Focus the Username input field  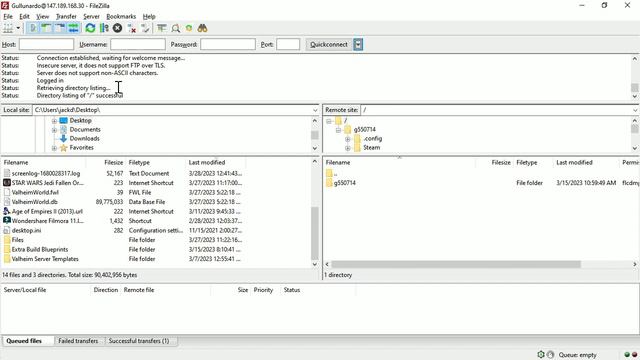pyautogui.click(x=138, y=44)
